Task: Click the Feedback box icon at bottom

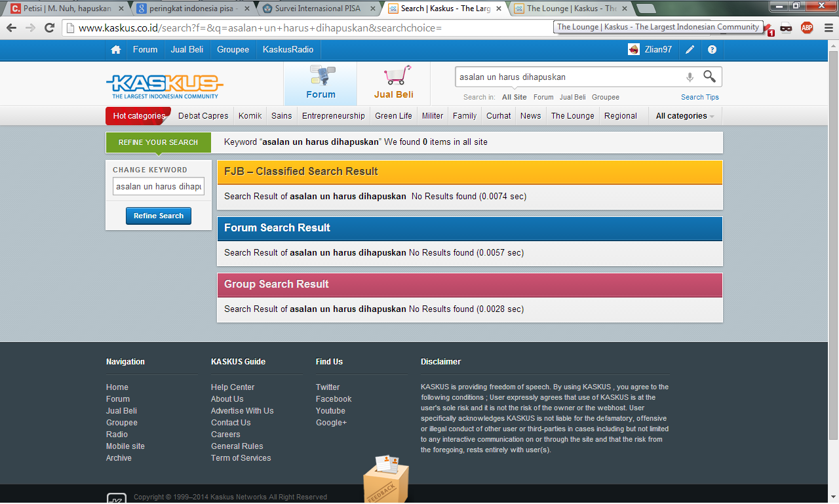Action: pyautogui.click(x=386, y=479)
